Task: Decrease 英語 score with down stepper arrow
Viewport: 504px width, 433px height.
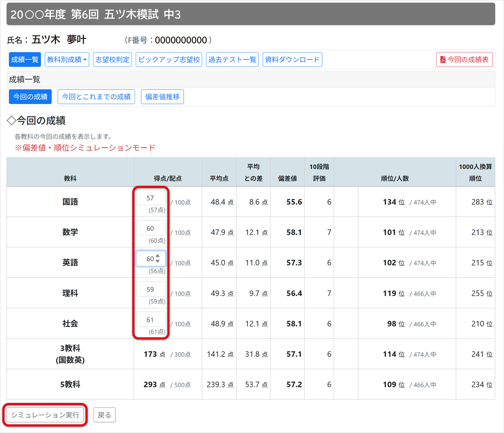Action: coord(157,261)
